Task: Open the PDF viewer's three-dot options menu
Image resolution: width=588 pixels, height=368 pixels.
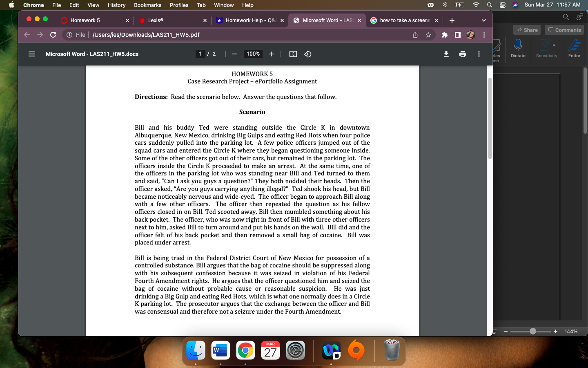Action: [x=479, y=54]
